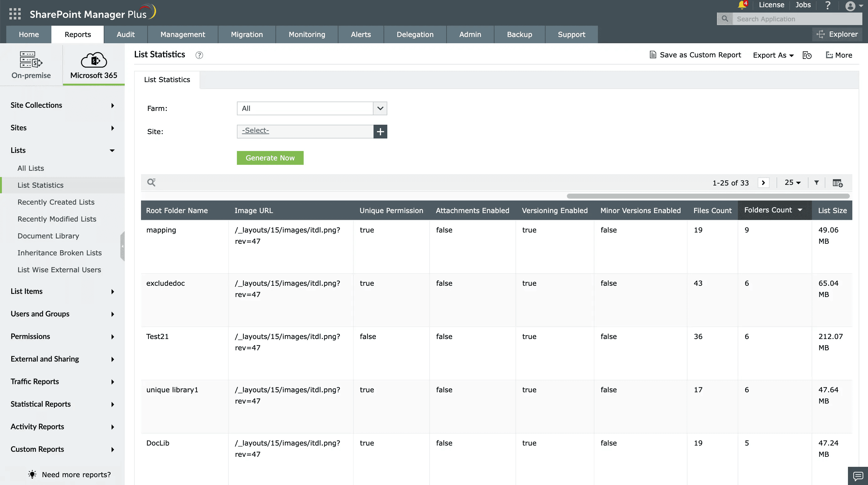Click the Need more reports lightbulb icon
The image size is (868, 485).
(32, 474)
